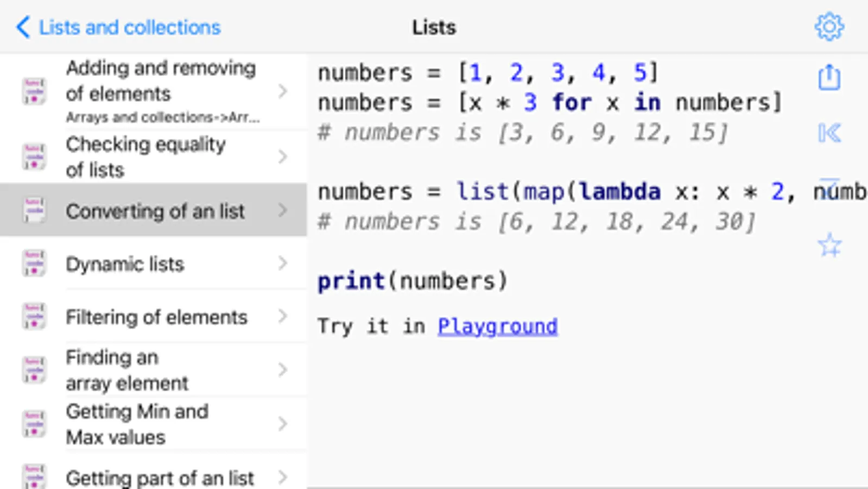Image resolution: width=868 pixels, height=489 pixels.
Task: Click icon beside Checking equality of lists
Action: pos(34,157)
